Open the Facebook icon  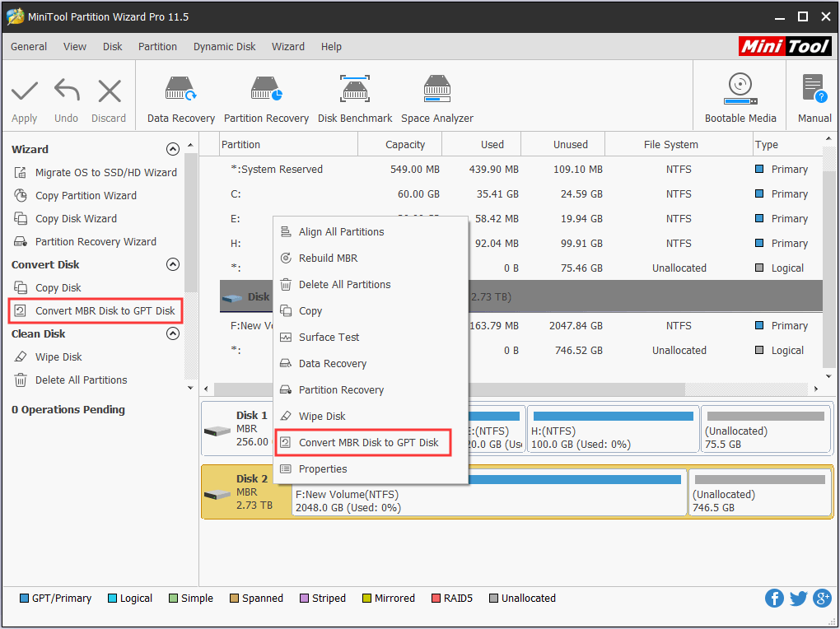point(774,598)
